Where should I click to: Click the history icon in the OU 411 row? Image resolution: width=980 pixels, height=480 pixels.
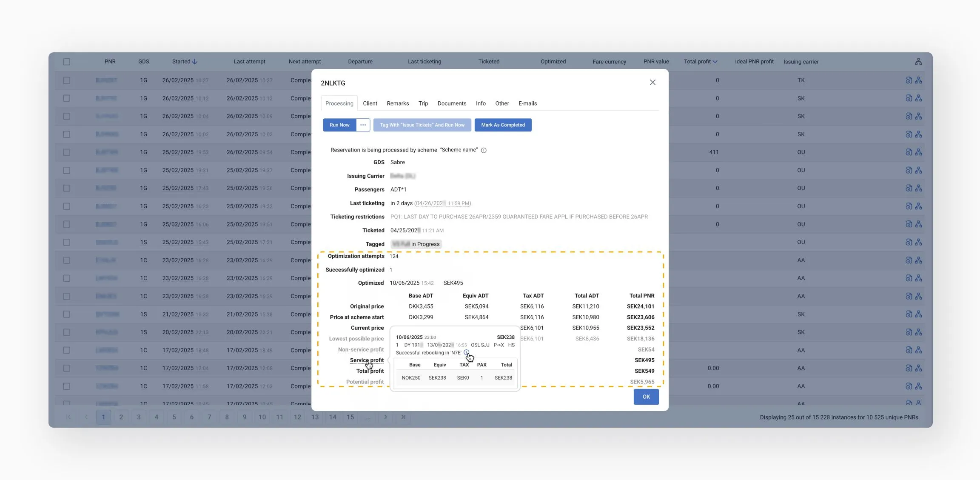coord(909,152)
